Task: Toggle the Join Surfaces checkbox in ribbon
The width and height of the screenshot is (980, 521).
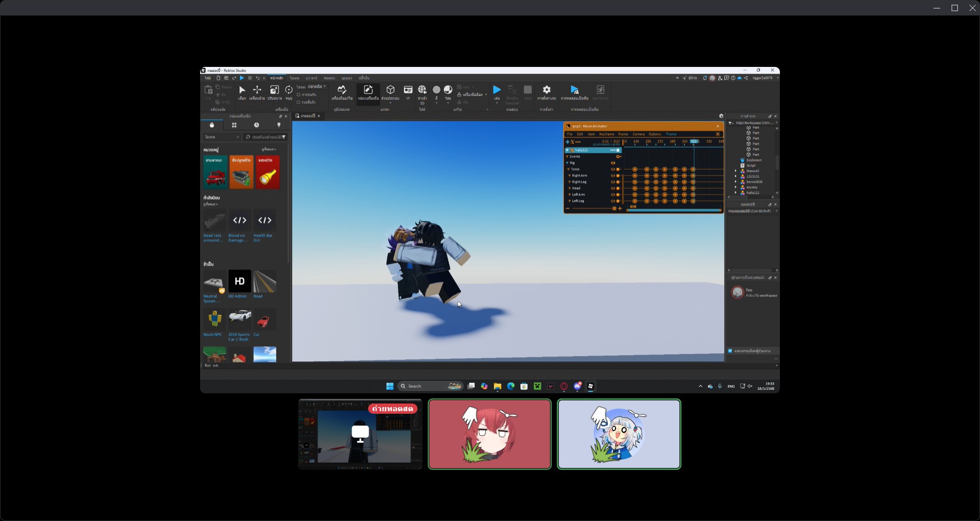Action: coord(298,102)
